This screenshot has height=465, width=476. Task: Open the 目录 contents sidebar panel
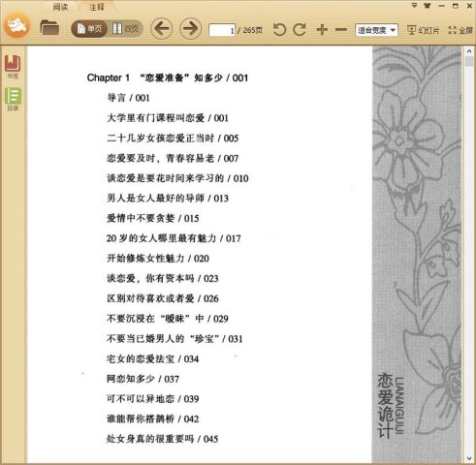tap(13, 99)
